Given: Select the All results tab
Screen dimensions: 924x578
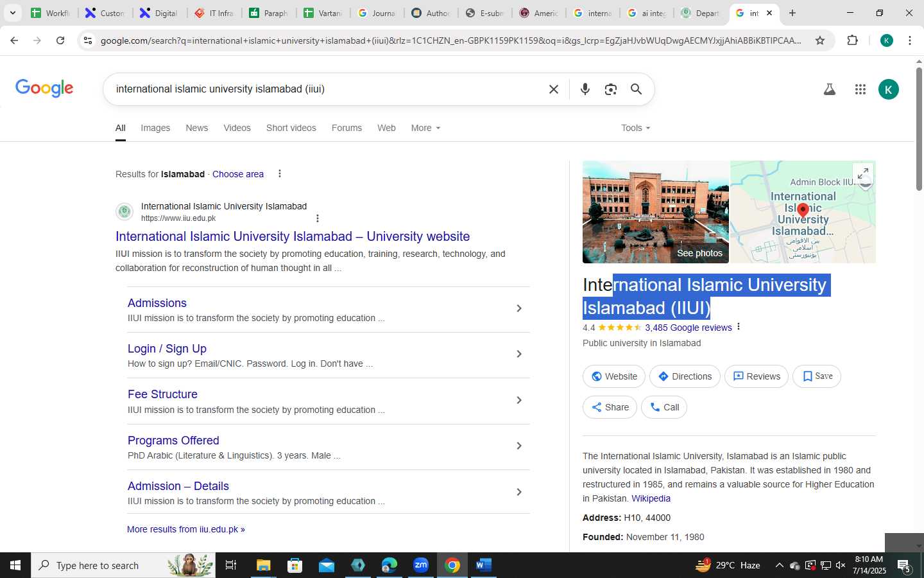Looking at the screenshot, I should pyautogui.click(x=121, y=128).
